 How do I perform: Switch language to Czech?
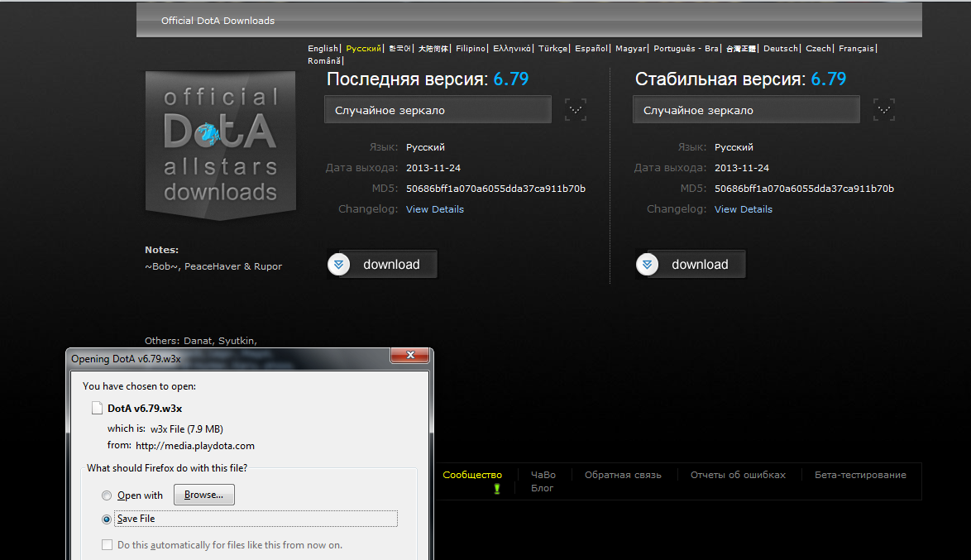coord(819,48)
